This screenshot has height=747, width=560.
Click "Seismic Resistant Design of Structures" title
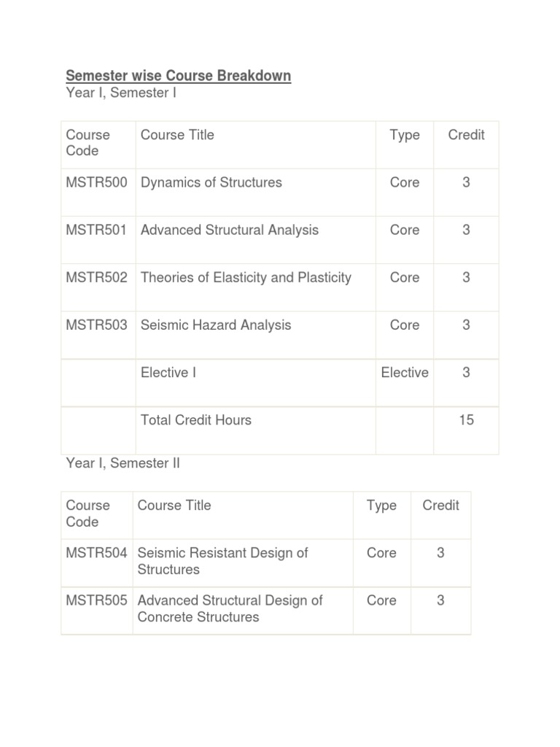[x=222, y=561]
